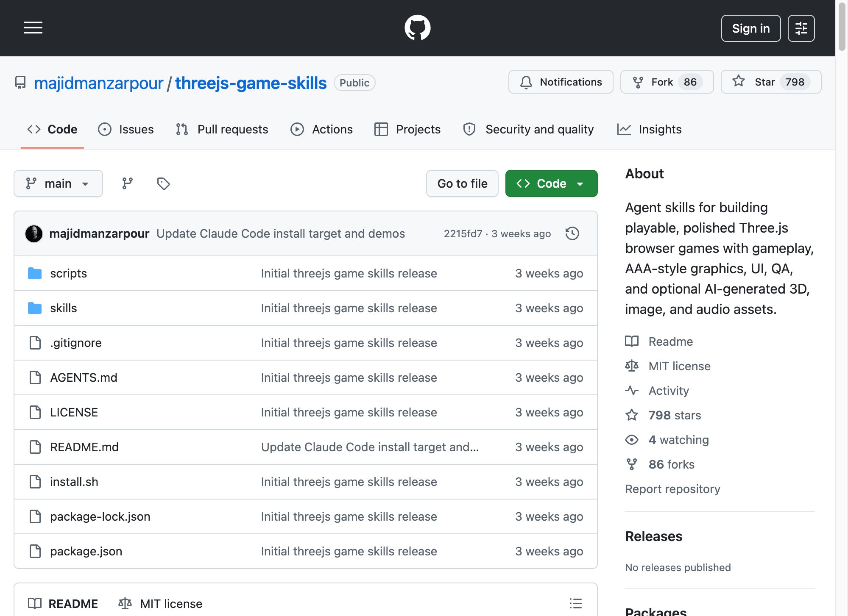This screenshot has width=848, height=616.
Task: Open the Actions tab
Action: (x=321, y=129)
